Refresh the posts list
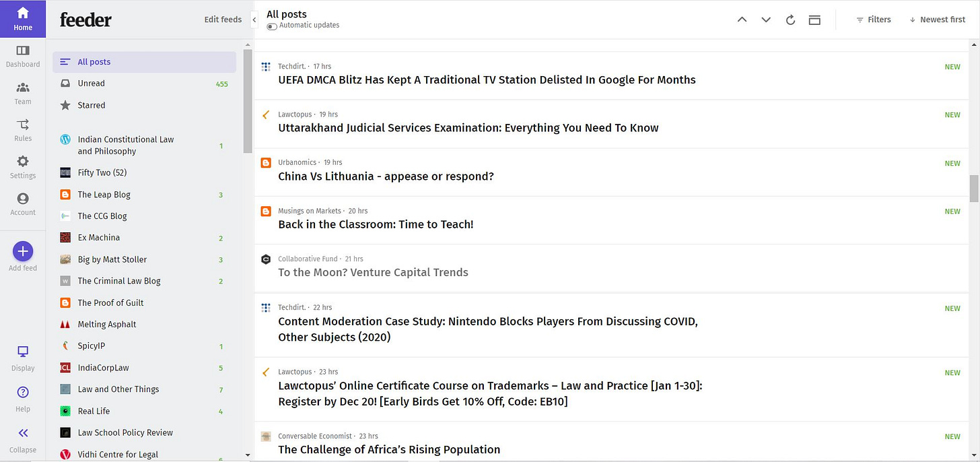The image size is (980, 462). 791,20
